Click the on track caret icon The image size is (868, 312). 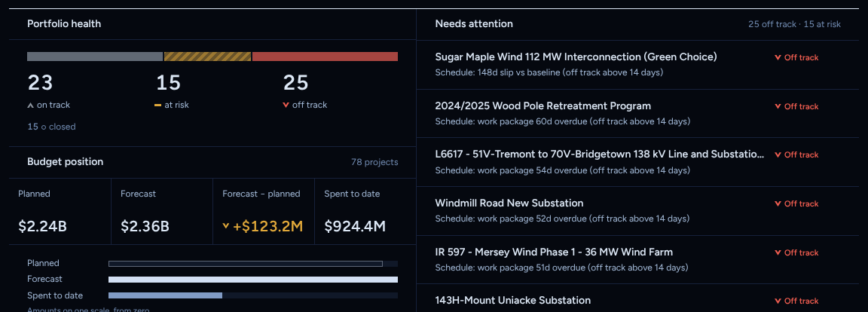[x=30, y=105]
